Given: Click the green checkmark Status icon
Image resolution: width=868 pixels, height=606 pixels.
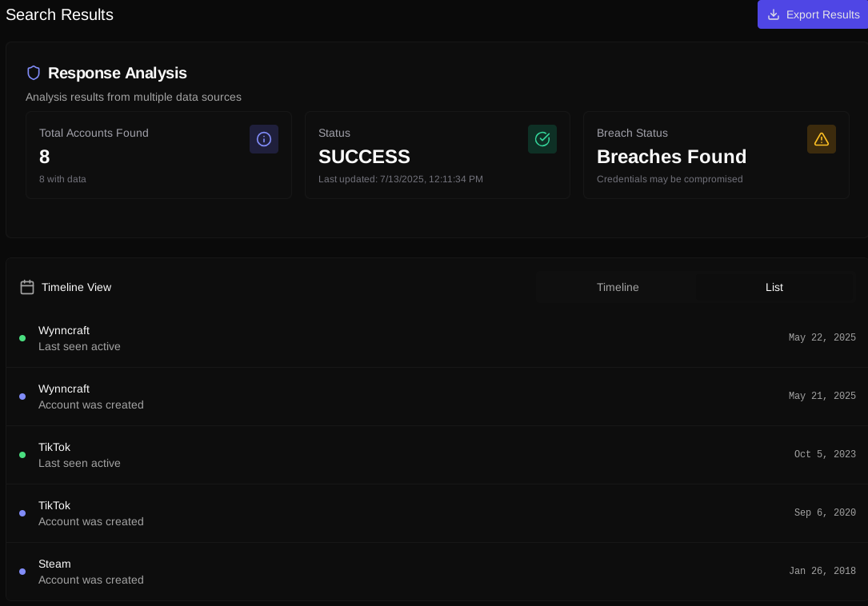Looking at the screenshot, I should 542,139.
